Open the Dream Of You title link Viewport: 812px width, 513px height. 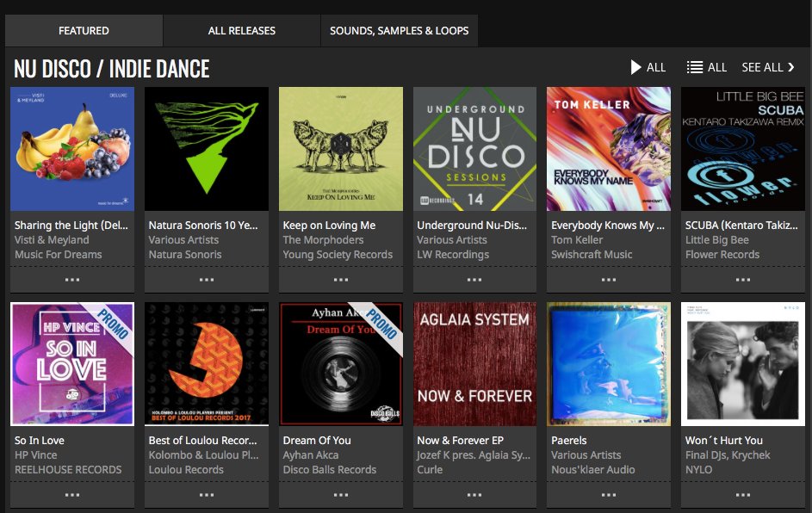click(317, 441)
